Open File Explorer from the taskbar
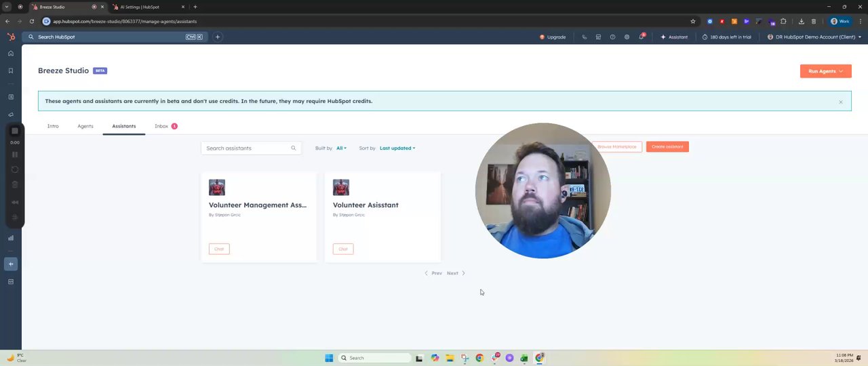868x366 pixels. coord(450,358)
